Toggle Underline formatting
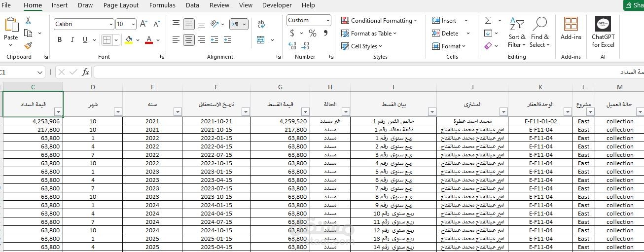This screenshot has width=644, height=252. 85,40
